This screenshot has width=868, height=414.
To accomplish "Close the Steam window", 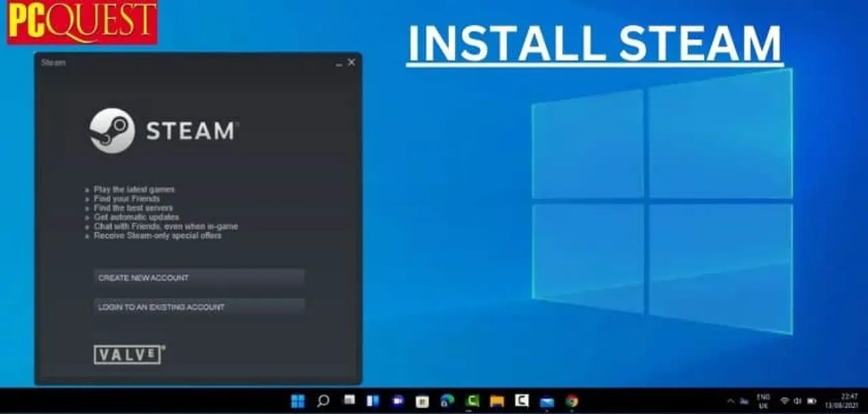I will point(351,62).
